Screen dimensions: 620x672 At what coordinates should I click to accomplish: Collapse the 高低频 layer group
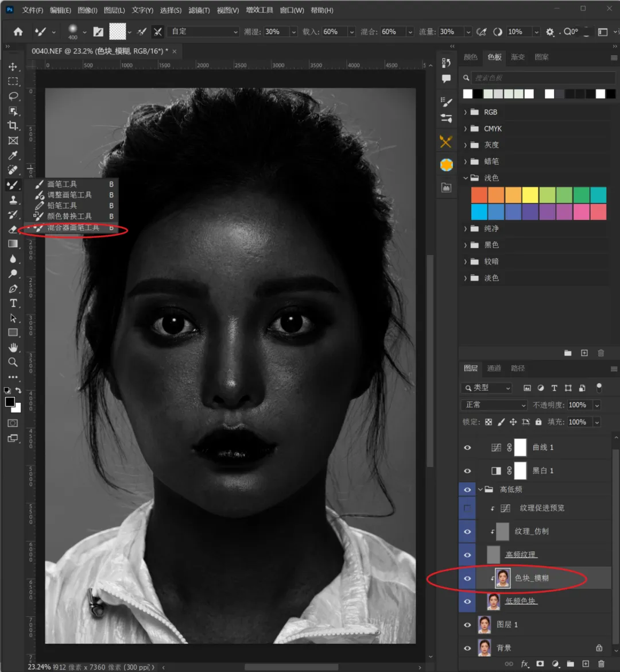(480, 489)
